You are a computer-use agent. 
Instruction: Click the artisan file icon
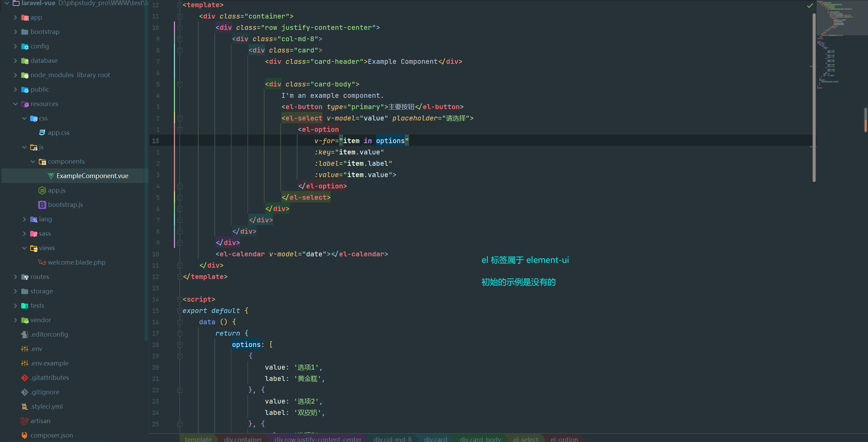pyautogui.click(x=24, y=421)
